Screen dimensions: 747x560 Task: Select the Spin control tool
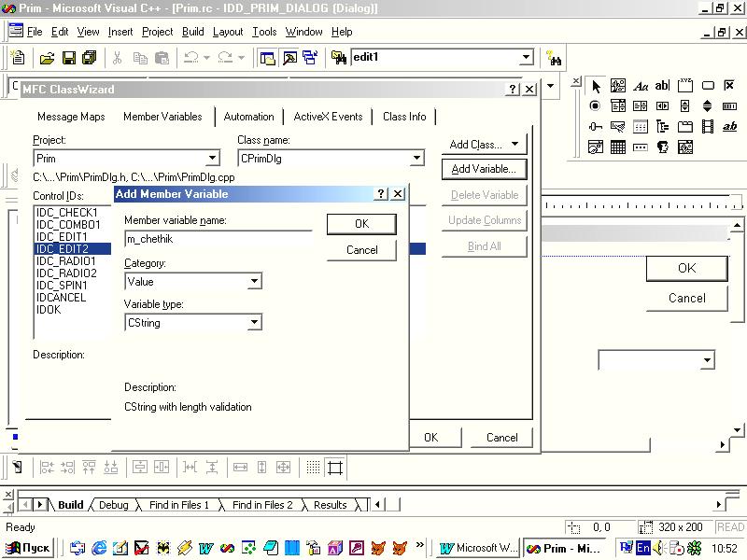click(x=708, y=106)
